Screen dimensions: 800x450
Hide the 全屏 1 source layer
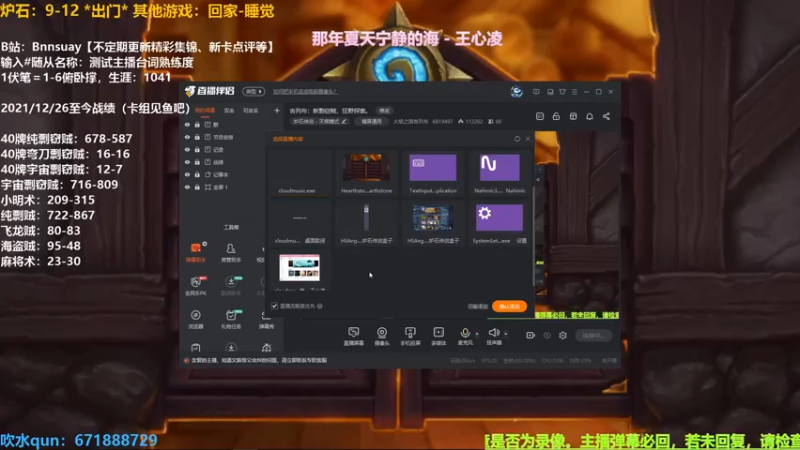[187, 187]
